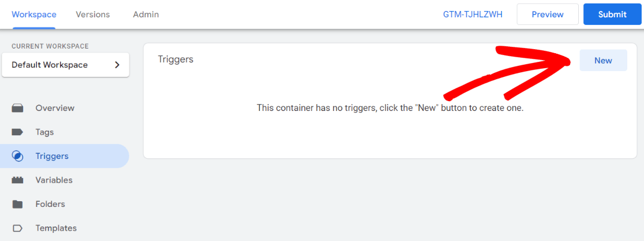
Task: Switch to the Workspace tab
Action: pos(34,14)
